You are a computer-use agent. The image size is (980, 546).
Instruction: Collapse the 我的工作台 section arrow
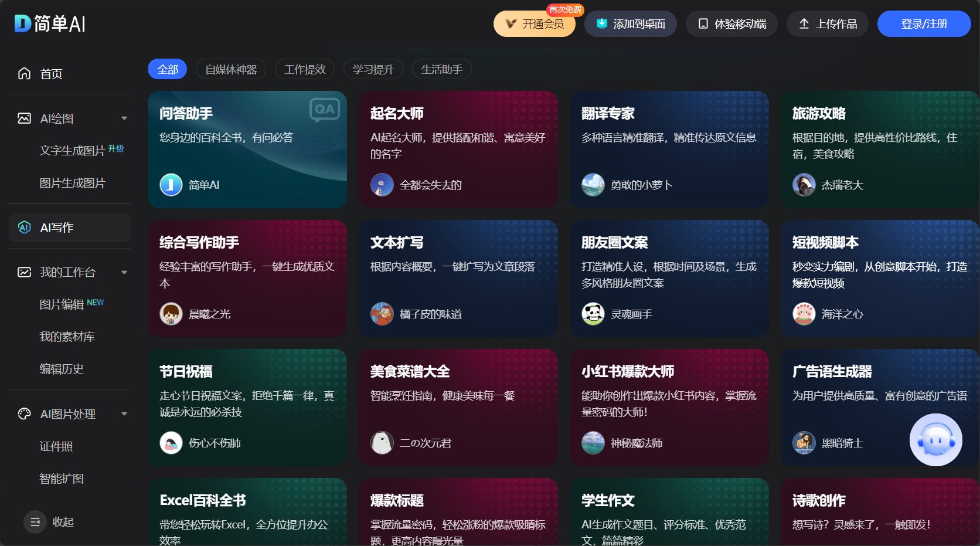tap(124, 272)
